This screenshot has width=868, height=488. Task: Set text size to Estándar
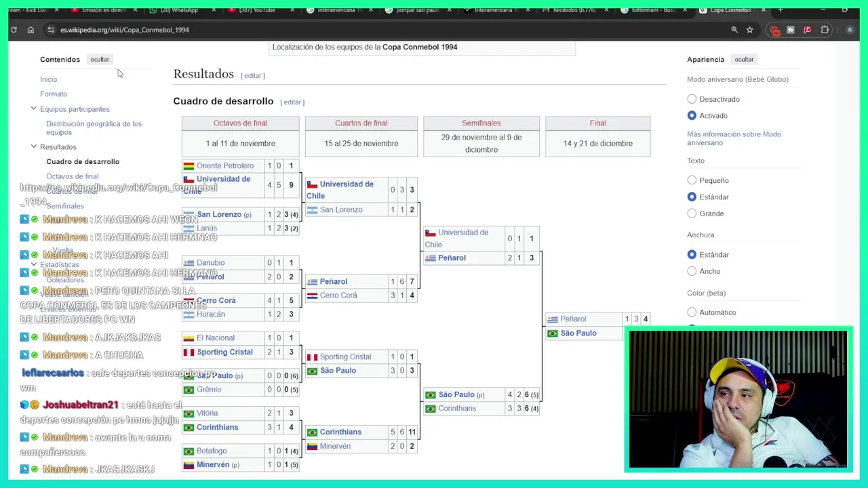point(692,197)
